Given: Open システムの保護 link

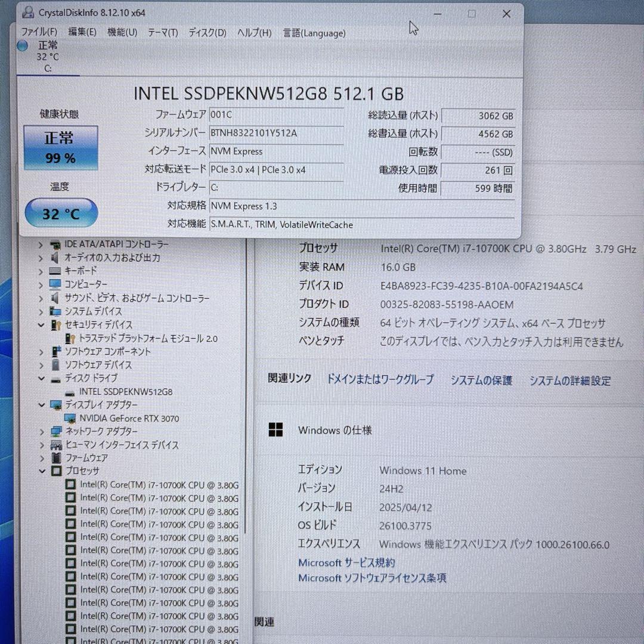Looking at the screenshot, I should click(481, 380).
